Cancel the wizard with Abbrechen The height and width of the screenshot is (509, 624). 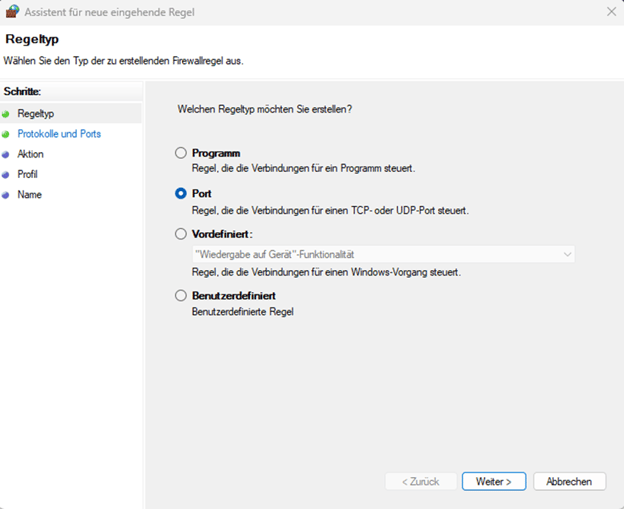(x=569, y=481)
